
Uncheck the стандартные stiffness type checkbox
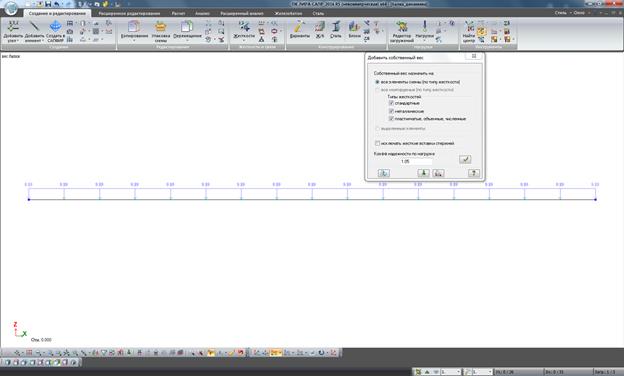coord(391,103)
